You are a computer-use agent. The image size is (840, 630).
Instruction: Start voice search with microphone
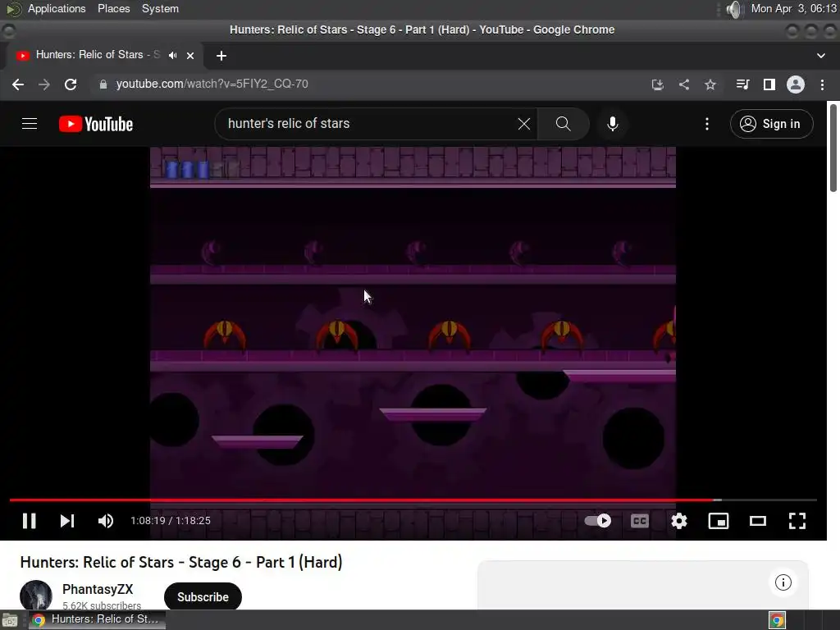(x=613, y=124)
